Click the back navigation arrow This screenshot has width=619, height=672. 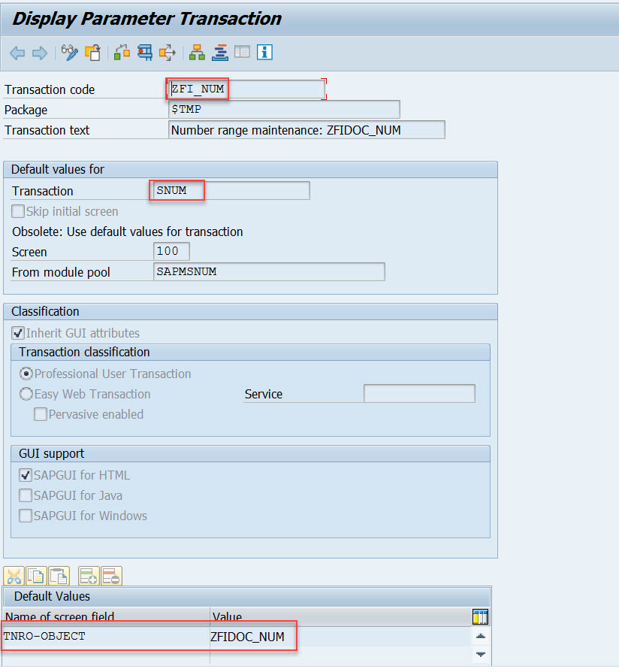tap(17, 53)
